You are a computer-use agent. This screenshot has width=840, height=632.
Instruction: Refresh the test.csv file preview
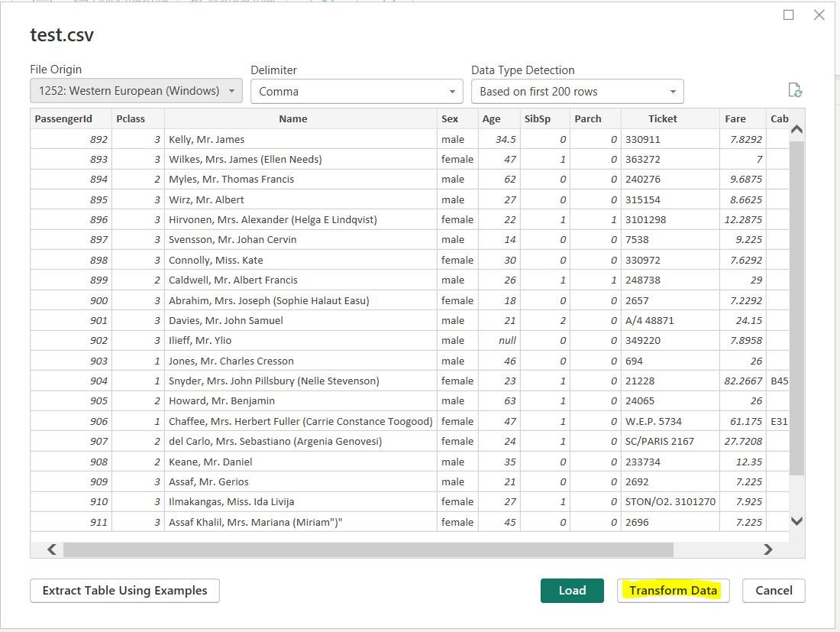click(796, 89)
